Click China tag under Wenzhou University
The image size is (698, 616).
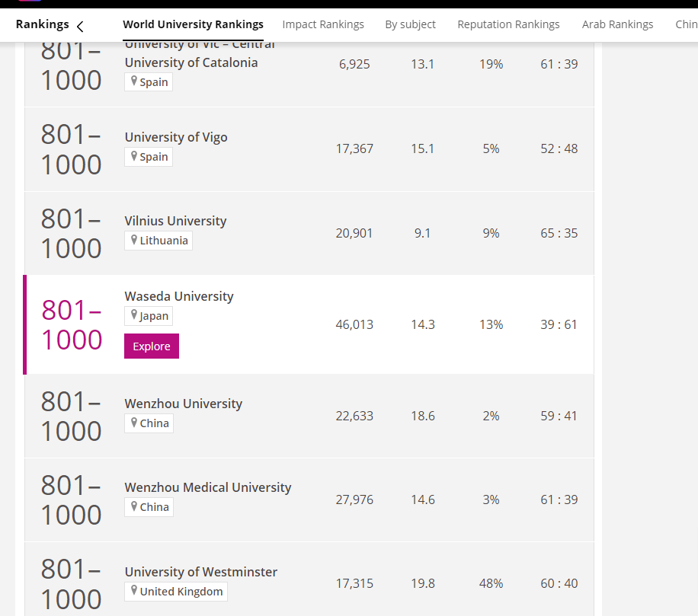click(x=149, y=423)
